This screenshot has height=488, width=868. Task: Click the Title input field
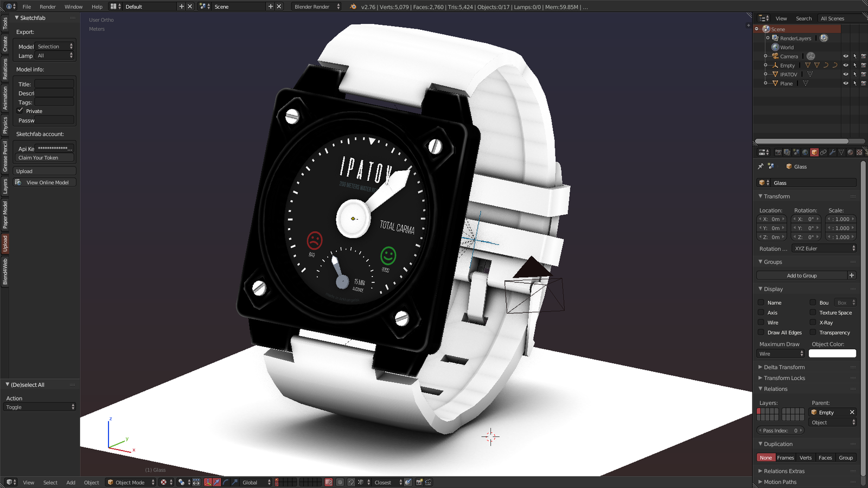click(54, 84)
